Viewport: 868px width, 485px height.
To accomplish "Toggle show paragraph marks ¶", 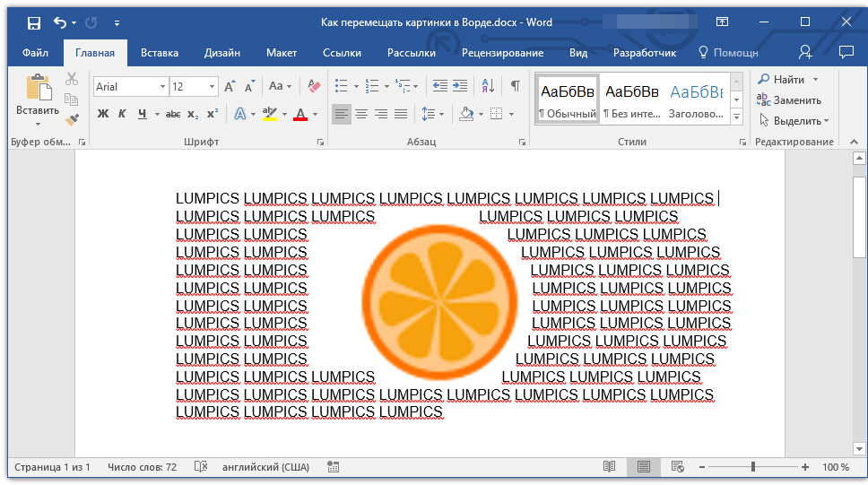I will coord(516,86).
